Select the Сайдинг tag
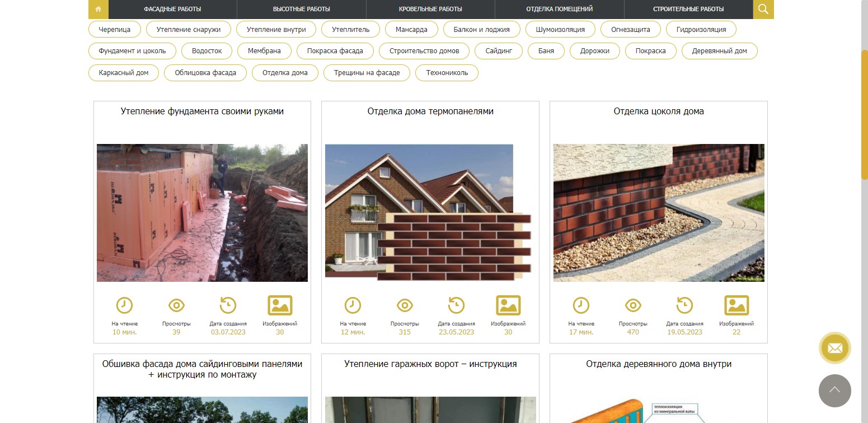The height and width of the screenshot is (423, 868). pyautogui.click(x=499, y=51)
